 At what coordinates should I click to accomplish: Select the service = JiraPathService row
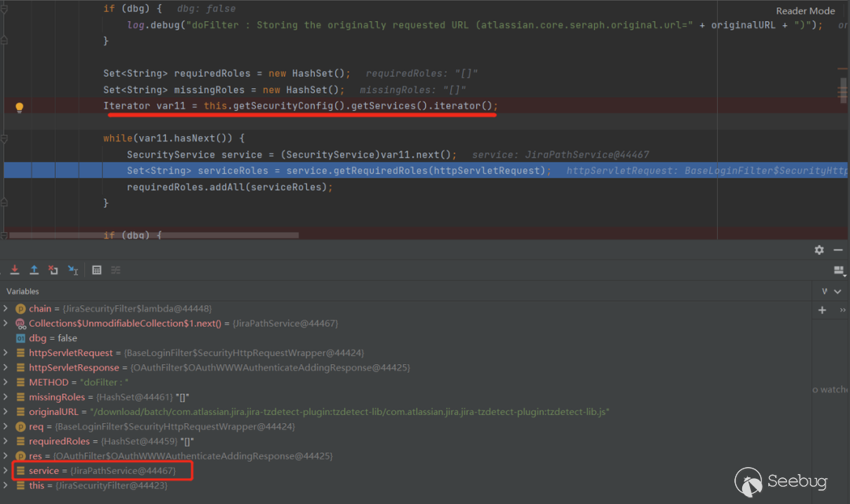click(405, 470)
